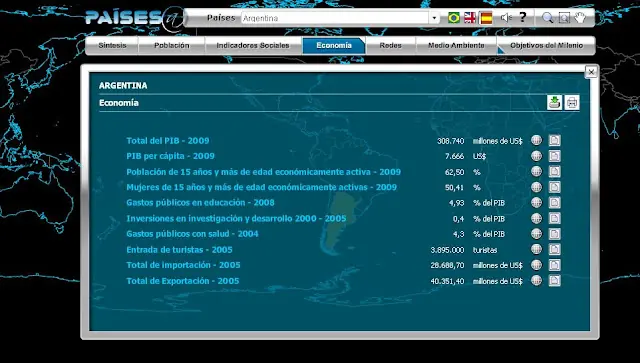Viewport: 640px width, 363px height.
Task: Click globe icon for Inversiones en investigación row
Action: tap(537, 218)
